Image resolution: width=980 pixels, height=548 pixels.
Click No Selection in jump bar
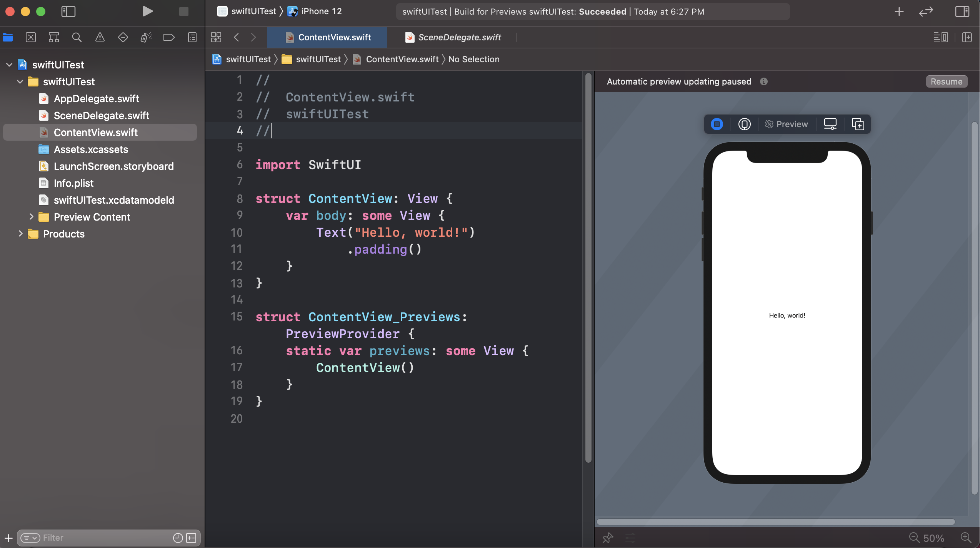point(474,59)
